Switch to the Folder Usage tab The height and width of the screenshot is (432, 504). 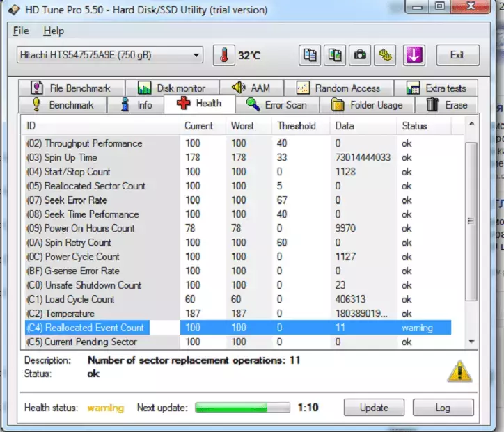click(367, 105)
